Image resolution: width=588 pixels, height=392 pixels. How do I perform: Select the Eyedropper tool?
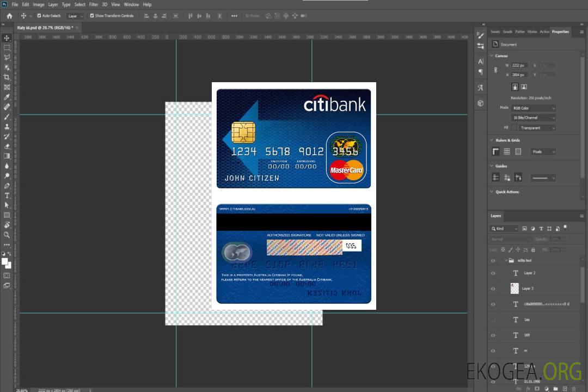[7, 97]
